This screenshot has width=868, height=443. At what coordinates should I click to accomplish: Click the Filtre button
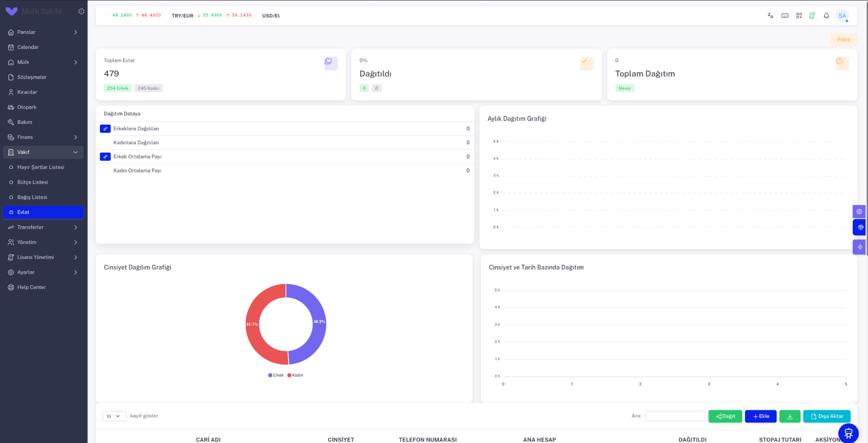point(844,40)
